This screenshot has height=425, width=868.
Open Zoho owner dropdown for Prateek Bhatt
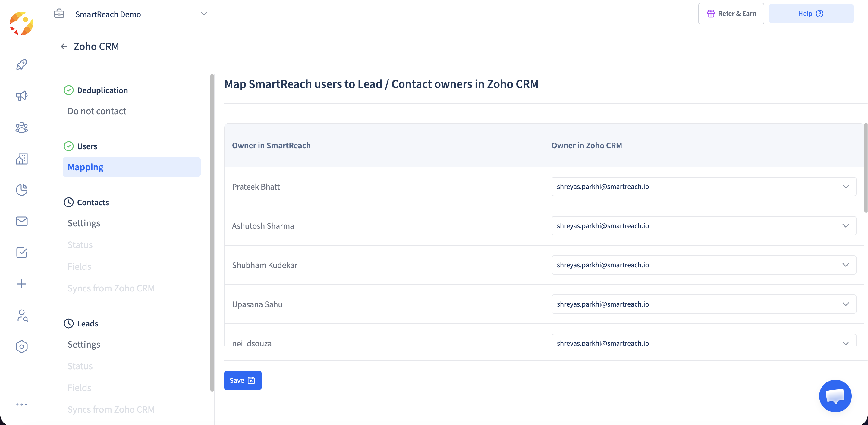click(703, 187)
